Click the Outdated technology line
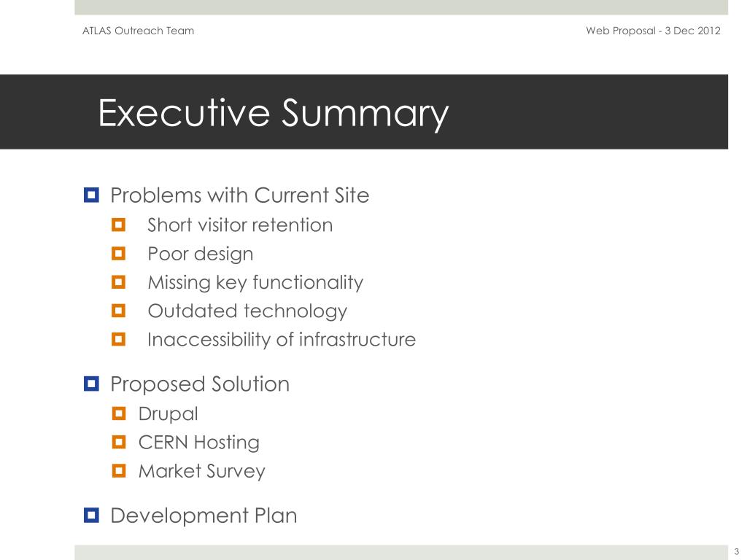The image size is (747, 560). (x=247, y=311)
